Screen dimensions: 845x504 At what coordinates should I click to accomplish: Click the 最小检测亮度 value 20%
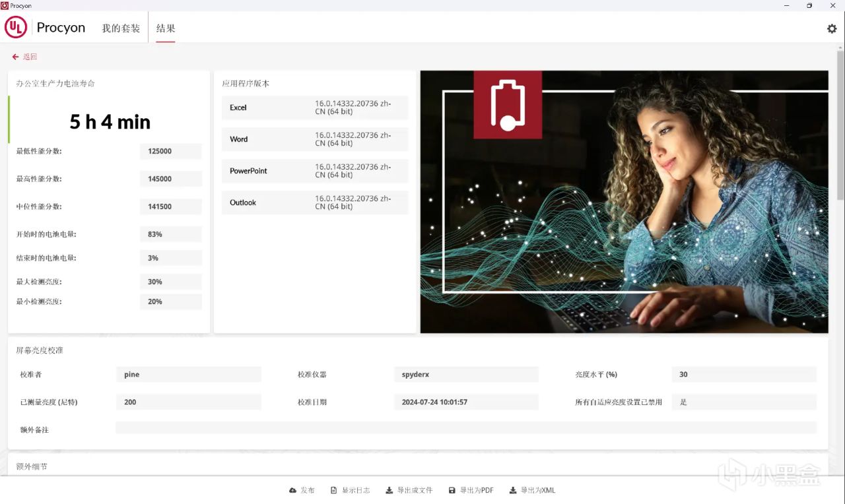pyautogui.click(x=171, y=301)
